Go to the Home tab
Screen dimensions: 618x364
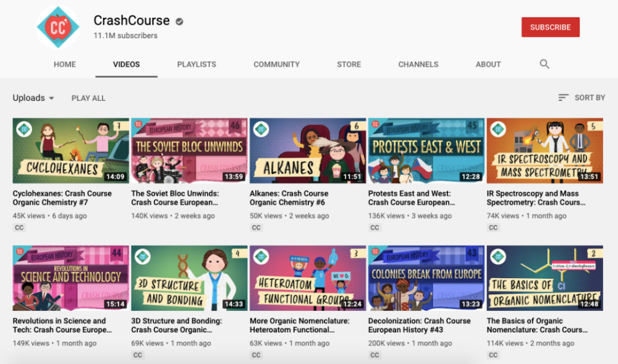65,64
